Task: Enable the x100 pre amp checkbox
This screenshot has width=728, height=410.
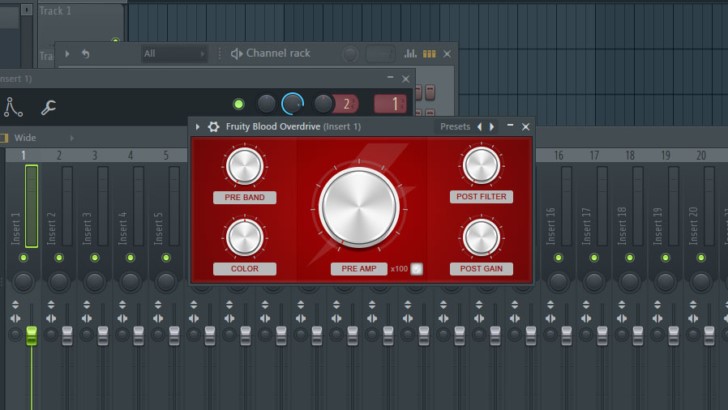Action: click(416, 269)
